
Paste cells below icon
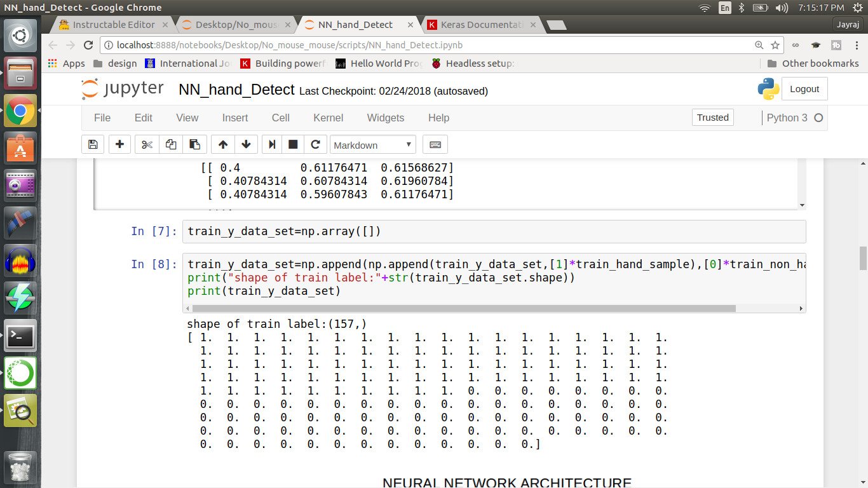point(195,144)
